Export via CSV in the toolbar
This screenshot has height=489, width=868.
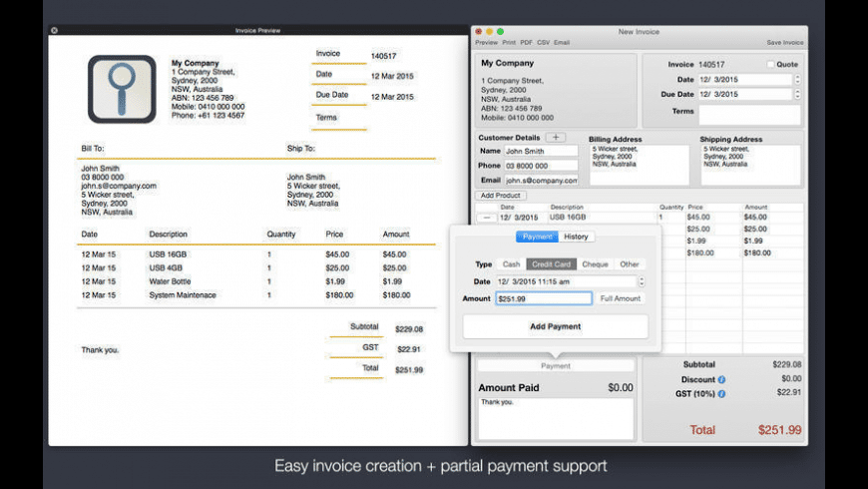[x=543, y=43]
